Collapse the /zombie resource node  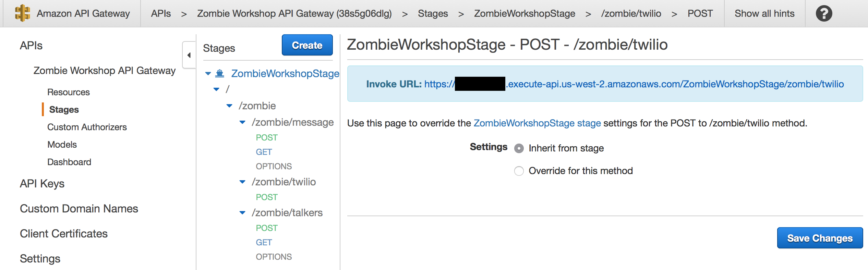click(x=229, y=106)
